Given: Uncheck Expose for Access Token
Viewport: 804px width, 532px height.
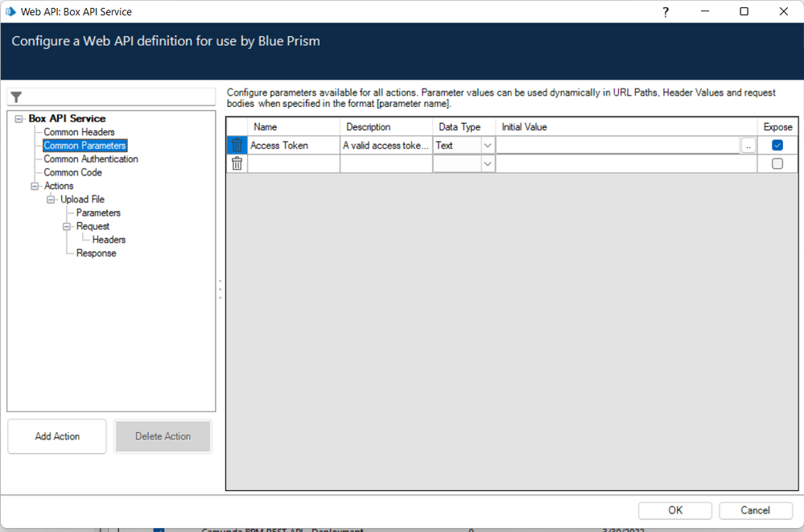Looking at the screenshot, I should (x=777, y=145).
